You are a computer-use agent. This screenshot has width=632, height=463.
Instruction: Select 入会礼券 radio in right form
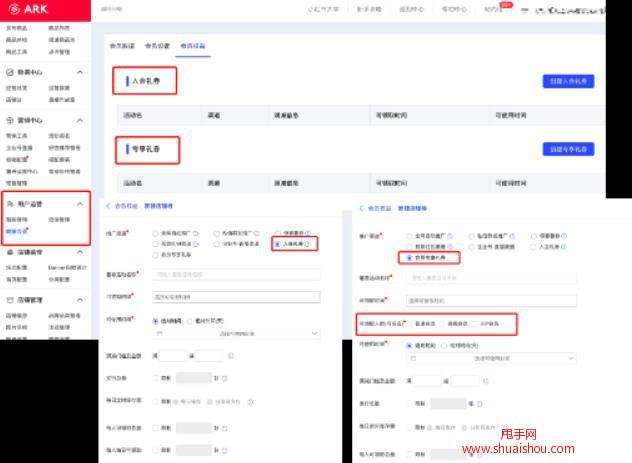534,247
